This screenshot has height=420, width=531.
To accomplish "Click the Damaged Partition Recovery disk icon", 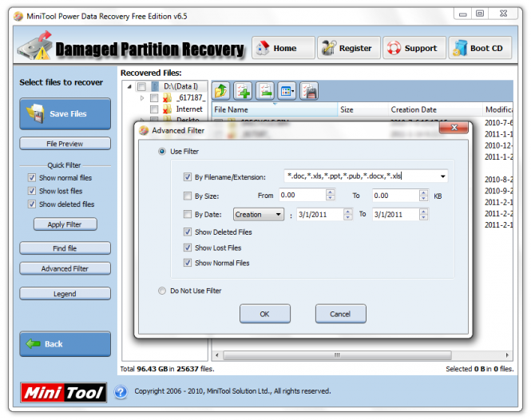I will pyautogui.click(x=35, y=46).
